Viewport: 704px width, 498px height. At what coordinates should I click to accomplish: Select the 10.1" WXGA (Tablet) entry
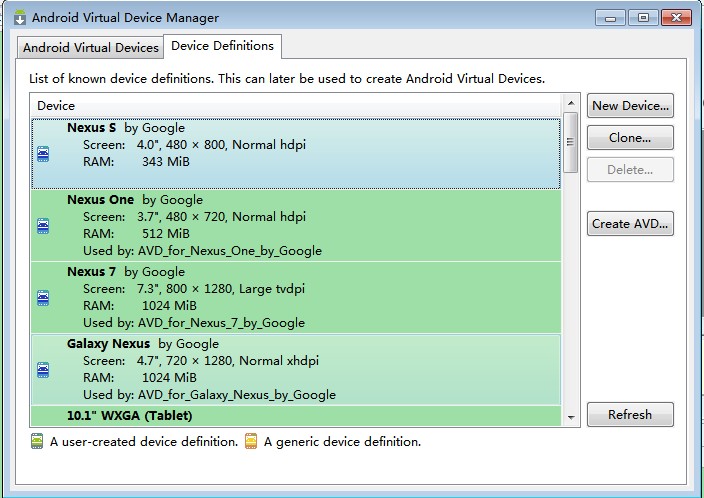(x=296, y=416)
